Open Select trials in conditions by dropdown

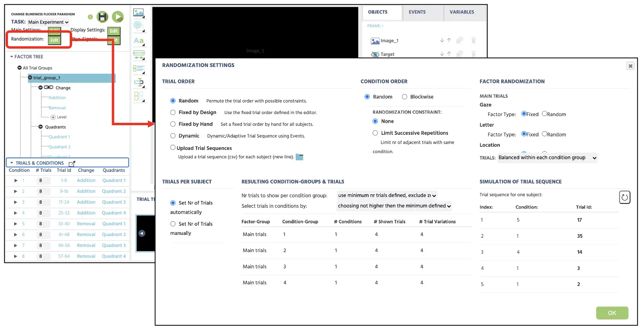pos(395,206)
